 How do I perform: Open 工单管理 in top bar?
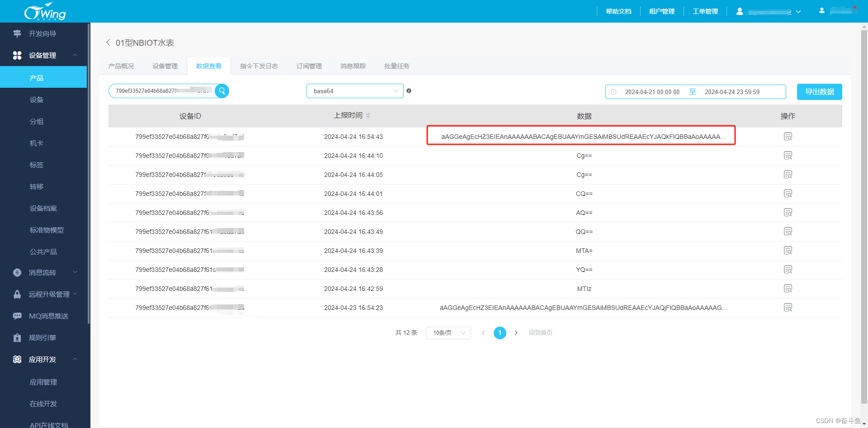705,11
